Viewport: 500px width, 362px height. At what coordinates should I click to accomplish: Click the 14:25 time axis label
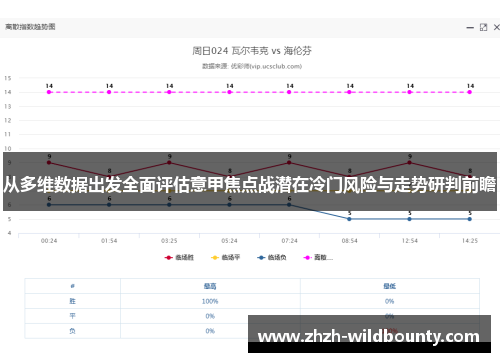pos(470,241)
